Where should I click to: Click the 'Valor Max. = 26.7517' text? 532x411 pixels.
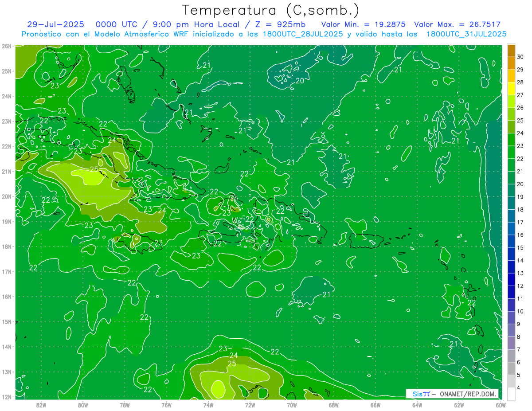pos(458,24)
